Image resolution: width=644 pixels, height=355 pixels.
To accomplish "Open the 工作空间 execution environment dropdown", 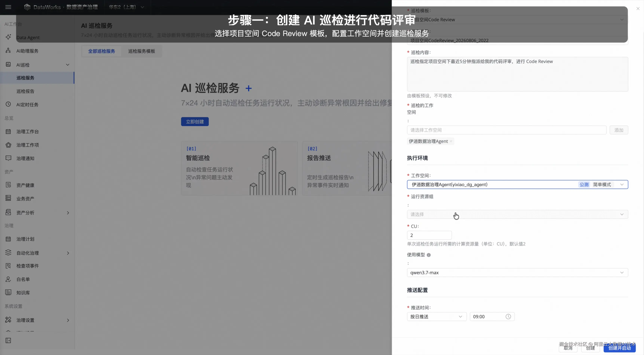I will pyautogui.click(x=517, y=184).
